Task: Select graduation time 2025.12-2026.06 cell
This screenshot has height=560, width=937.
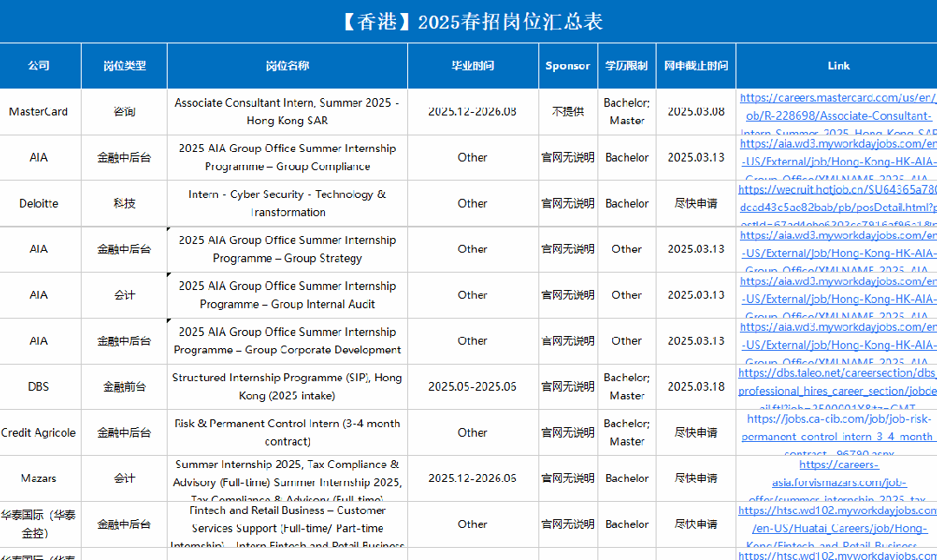Action: coord(472,478)
